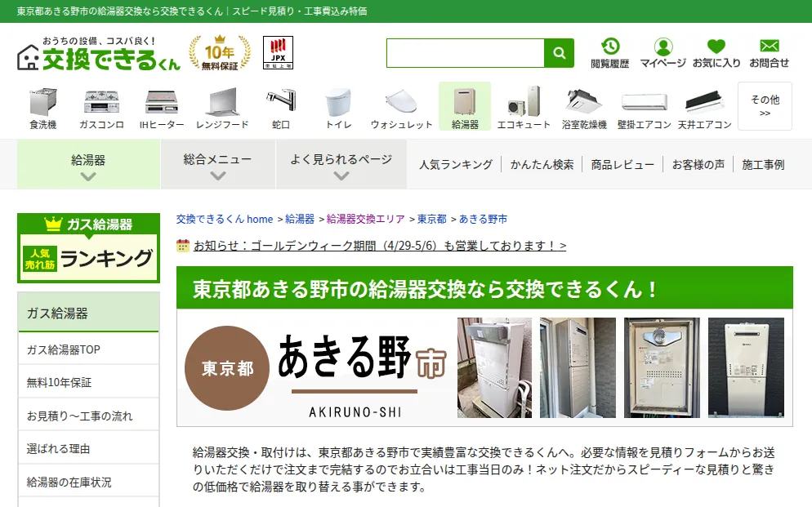Screen dimensions: 812x507
Task: Open お気に入り heart favorites icon
Action: (x=716, y=53)
